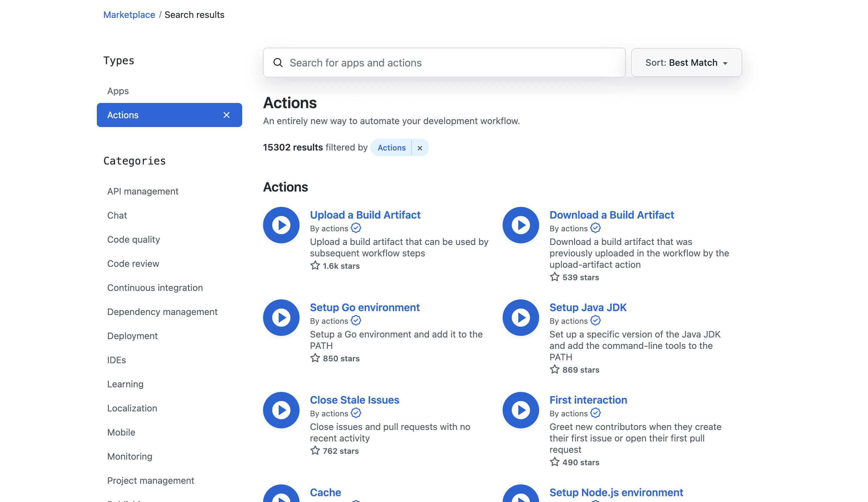This screenshot has height=502, width=868.
Task: Click the Setup Java JDK play icon
Action: 521,317
